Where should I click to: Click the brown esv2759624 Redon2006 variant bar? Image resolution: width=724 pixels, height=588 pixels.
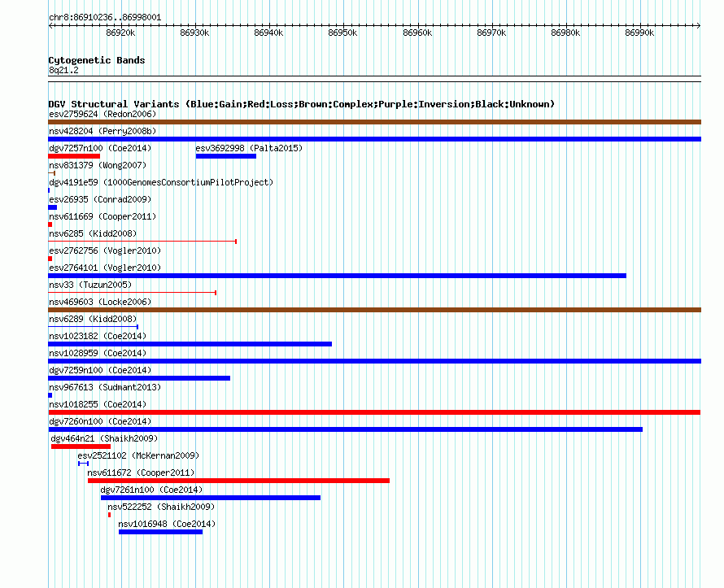[x=374, y=122]
